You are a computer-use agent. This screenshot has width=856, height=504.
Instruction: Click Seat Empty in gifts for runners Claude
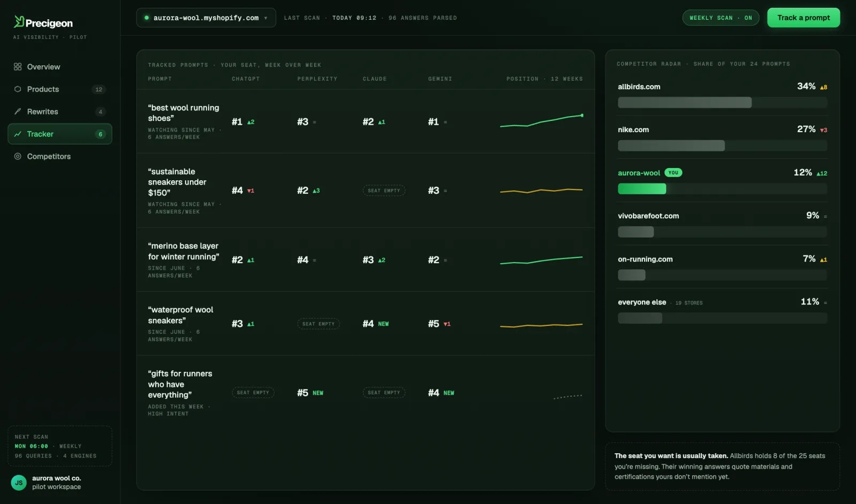point(384,393)
